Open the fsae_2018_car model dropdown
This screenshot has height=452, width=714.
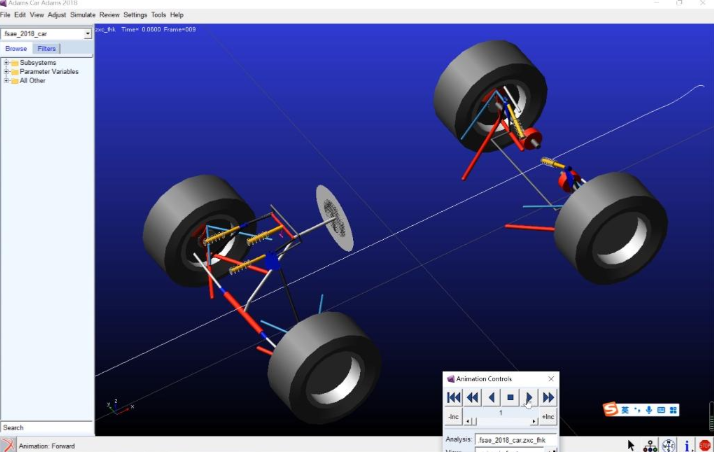(x=87, y=34)
